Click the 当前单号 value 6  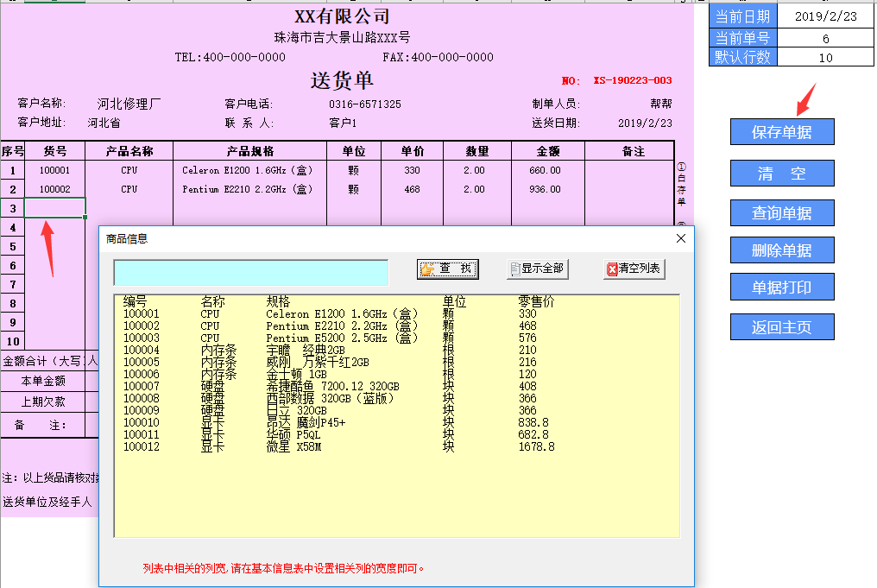click(x=825, y=38)
